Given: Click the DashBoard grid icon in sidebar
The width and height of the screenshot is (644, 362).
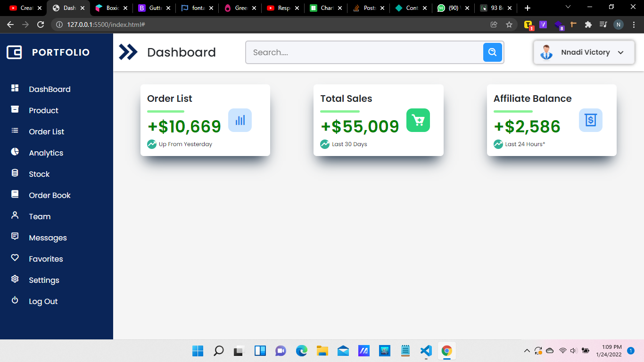Looking at the screenshot, I should click(x=15, y=88).
